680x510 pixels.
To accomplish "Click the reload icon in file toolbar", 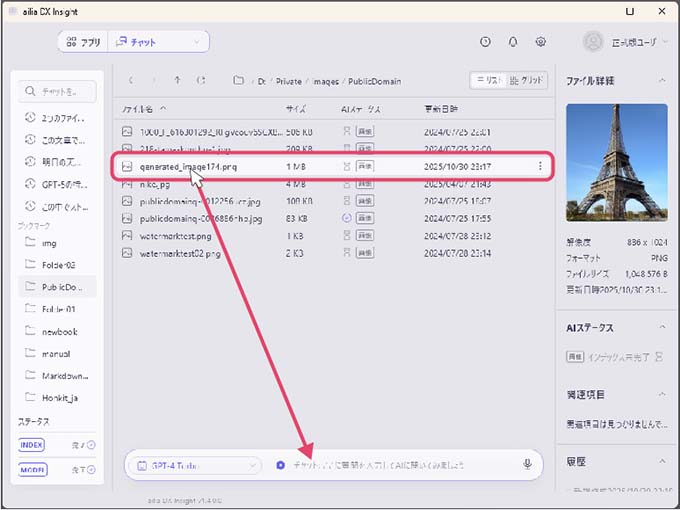I will coord(202,80).
